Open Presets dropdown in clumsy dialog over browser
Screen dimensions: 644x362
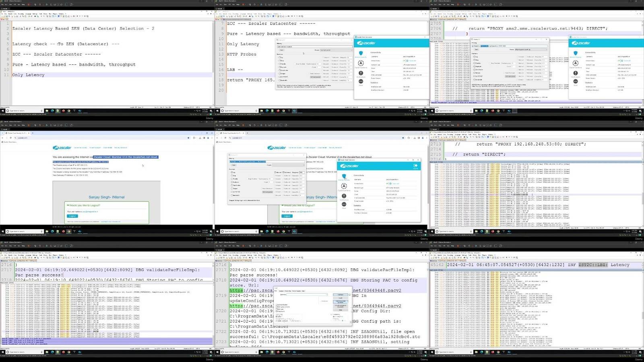(x=289, y=165)
